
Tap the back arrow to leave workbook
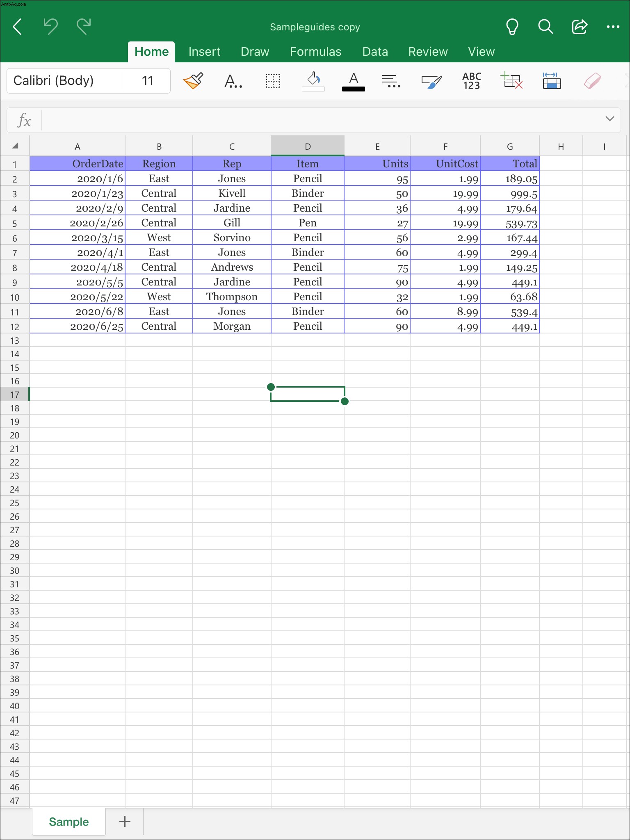click(x=17, y=27)
